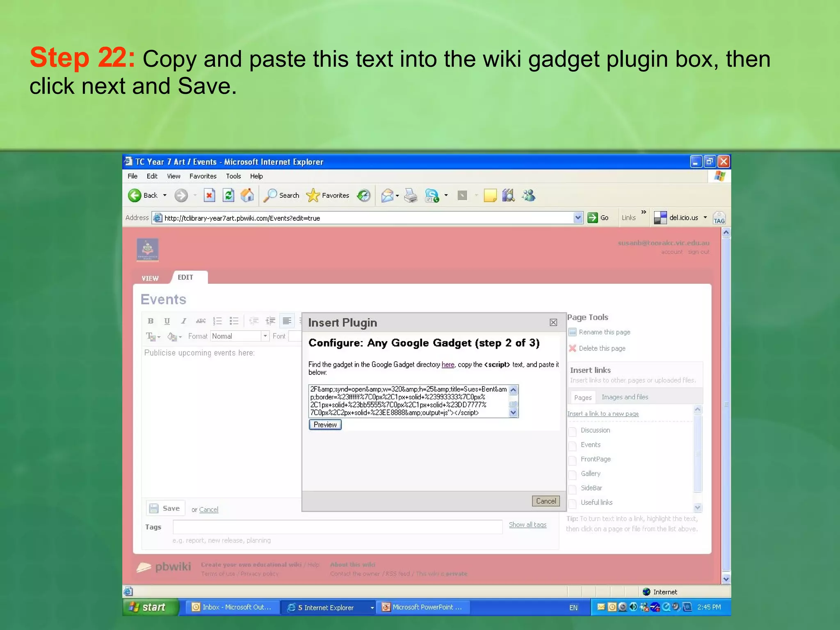
Task: Open the del.icio.us dropdown arrow
Action: coord(705,217)
